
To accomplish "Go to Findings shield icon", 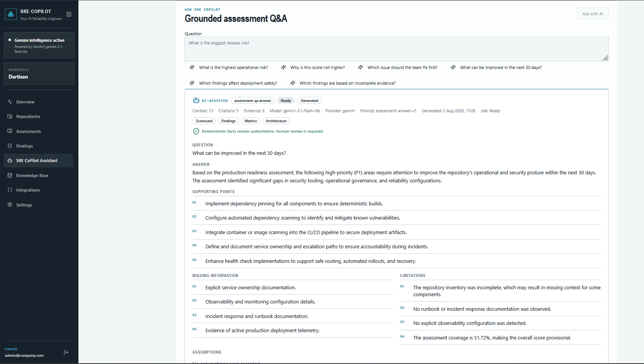I will [10, 146].
